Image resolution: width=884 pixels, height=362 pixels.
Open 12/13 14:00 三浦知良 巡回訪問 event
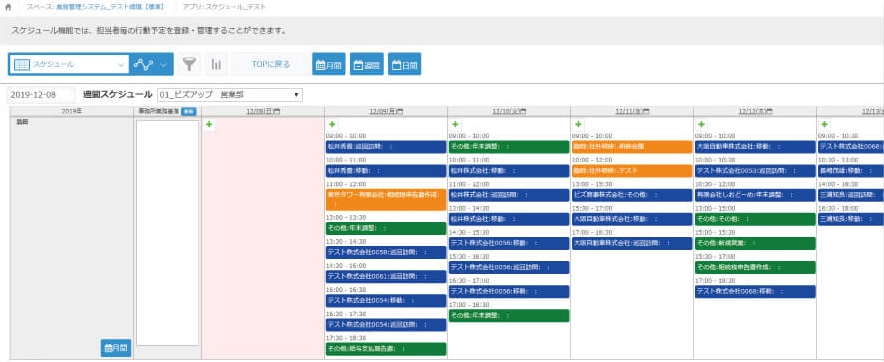[x=851, y=195]
